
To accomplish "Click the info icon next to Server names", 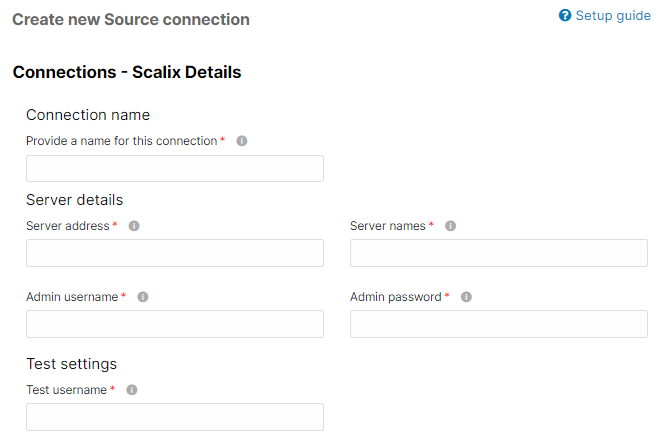I will (450, 226).
